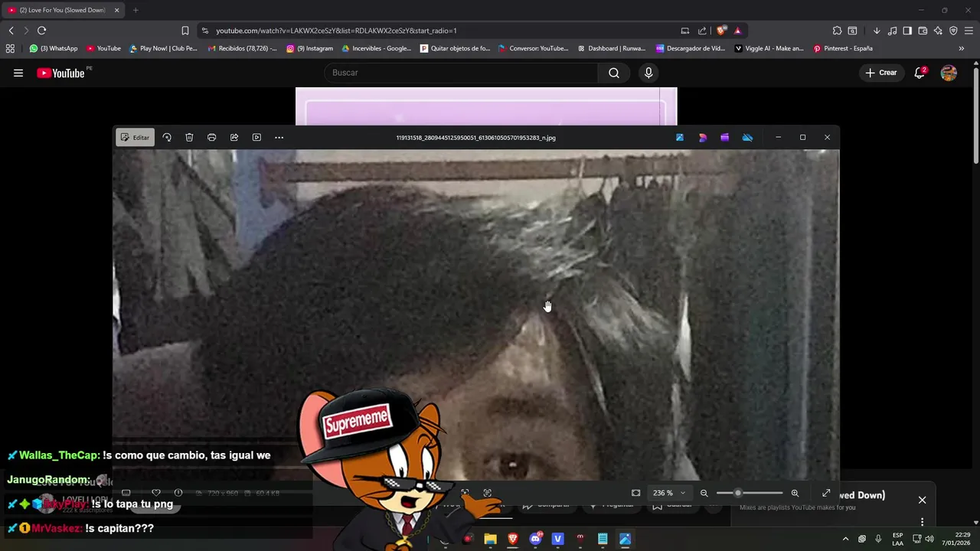This screenshot has height=551, width=980.
Task: Show more bookmarks chevron
Action: (961, 48)
